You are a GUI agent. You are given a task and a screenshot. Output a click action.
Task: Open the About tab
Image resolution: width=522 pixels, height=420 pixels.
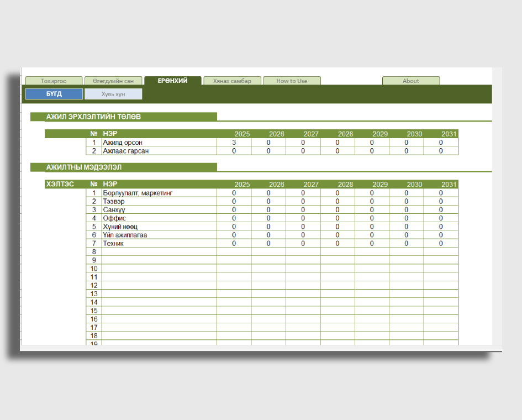click(x=410, y=81)
